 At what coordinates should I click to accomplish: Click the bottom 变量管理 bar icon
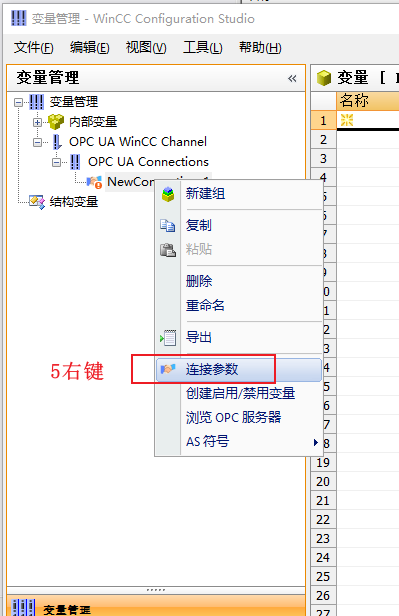(23, 607)
